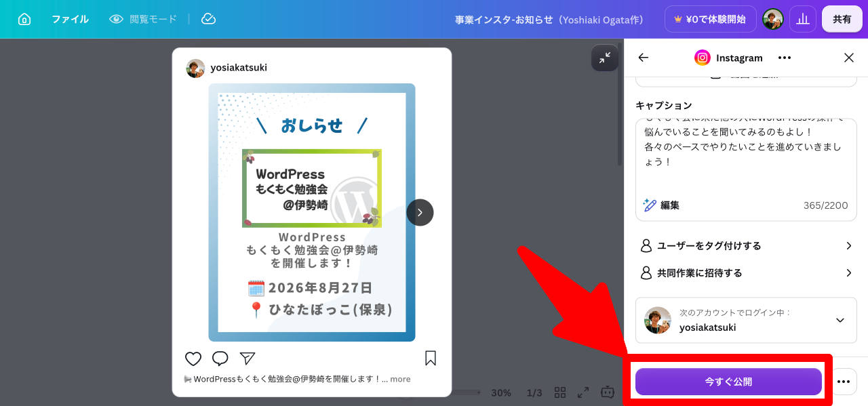Screen dimensions: 868x406
Task: Open more options beside publish button
Action: pyautogui.click(x=843, y=382)
